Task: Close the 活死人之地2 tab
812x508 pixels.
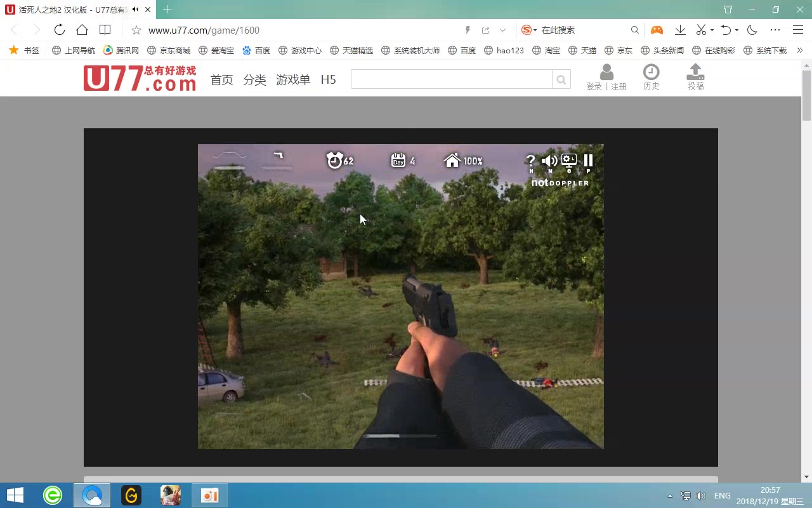Action: coord(148,10)
